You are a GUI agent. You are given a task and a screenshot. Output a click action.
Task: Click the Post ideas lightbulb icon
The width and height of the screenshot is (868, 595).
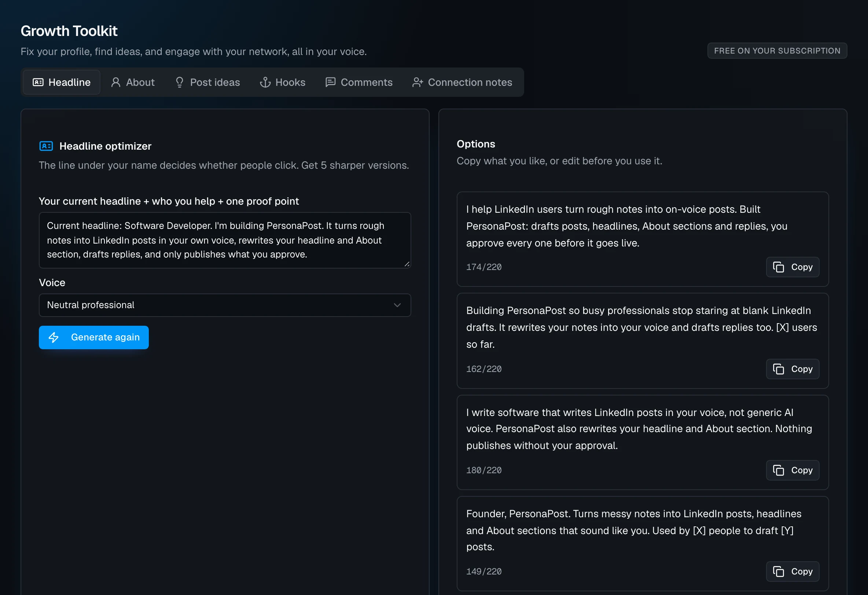(180, 82)
